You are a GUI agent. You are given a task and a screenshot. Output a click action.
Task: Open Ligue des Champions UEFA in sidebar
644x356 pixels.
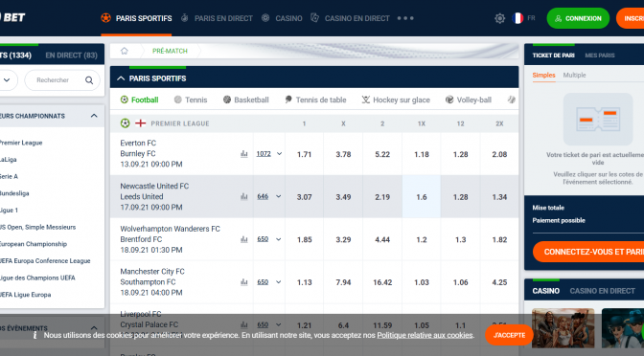point(37,278)
